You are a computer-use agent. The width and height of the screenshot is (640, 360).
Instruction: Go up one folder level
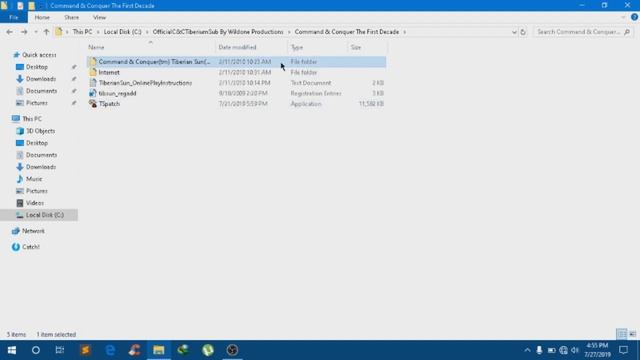(46, 32)
